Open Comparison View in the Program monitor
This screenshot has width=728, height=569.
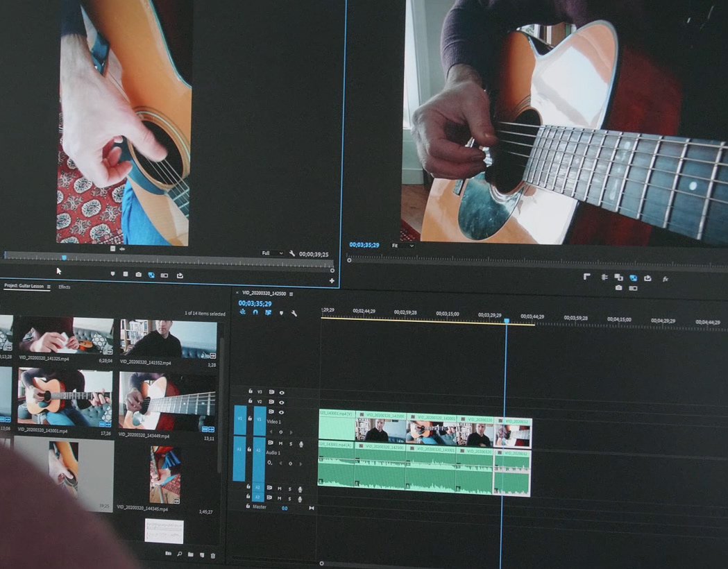click(633, 288)
